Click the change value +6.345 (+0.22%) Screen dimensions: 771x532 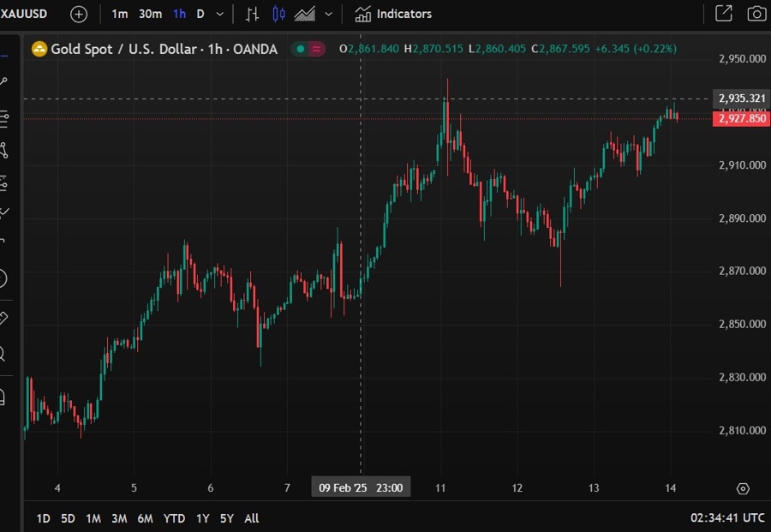636,49
